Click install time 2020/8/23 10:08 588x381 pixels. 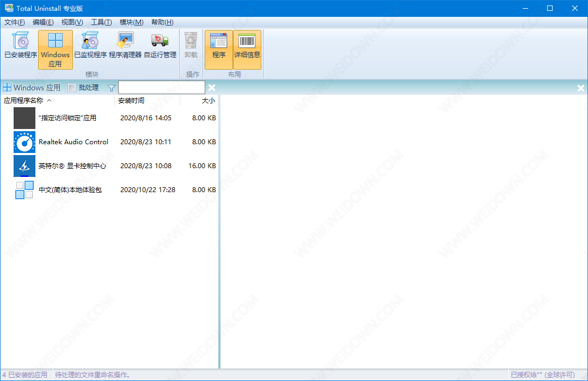[x=146, y=166]
